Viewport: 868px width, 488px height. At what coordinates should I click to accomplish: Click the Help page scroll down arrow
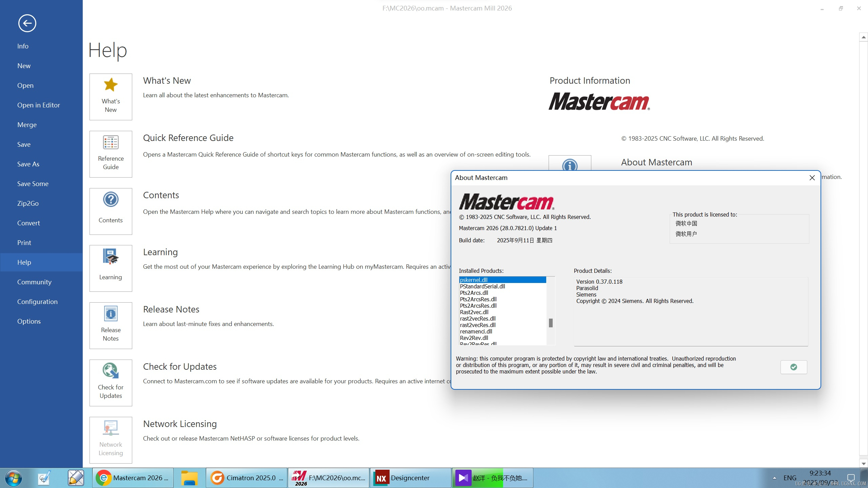pyautogui.click(x=863, y=463)
